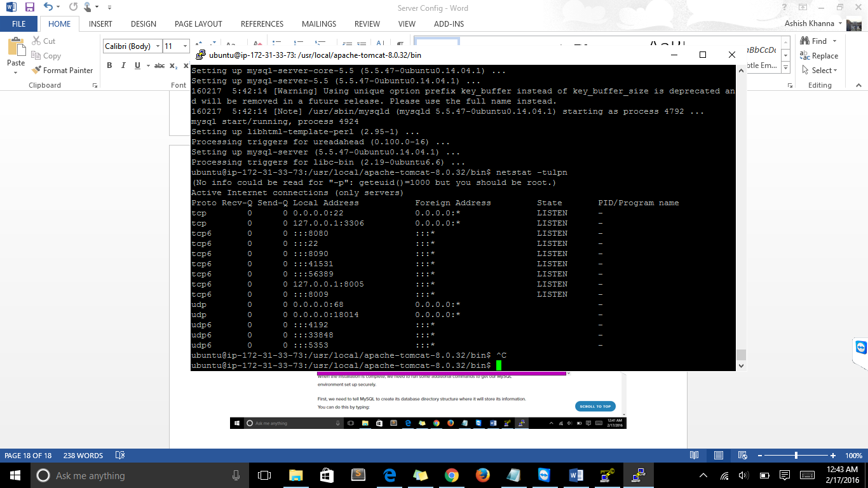Expand the Select dropdown in Editing group
Screen dimensions: 868x488
(x=821, y=71)
